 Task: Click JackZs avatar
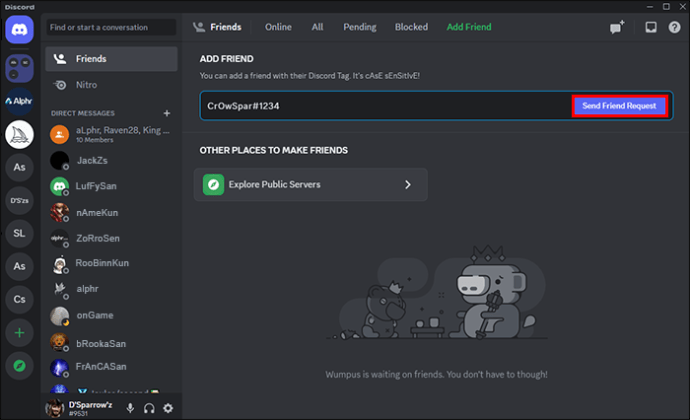(x=59, y=161)
